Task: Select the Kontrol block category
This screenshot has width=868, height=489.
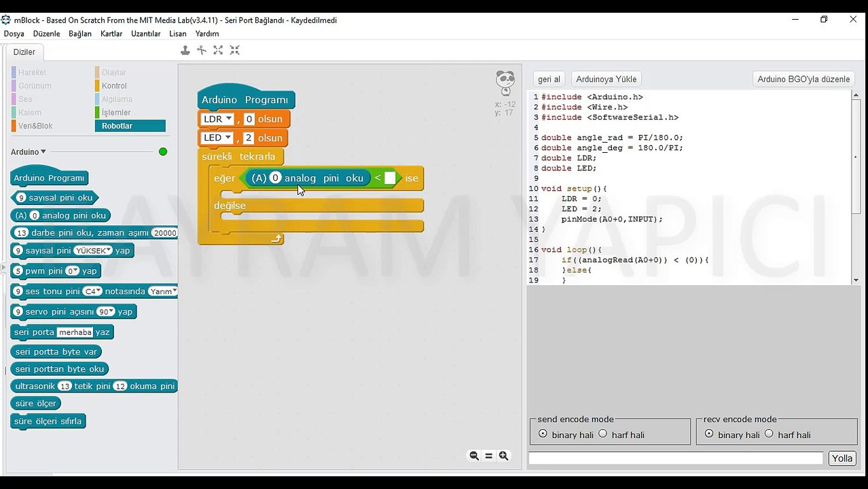Action: 114,86
